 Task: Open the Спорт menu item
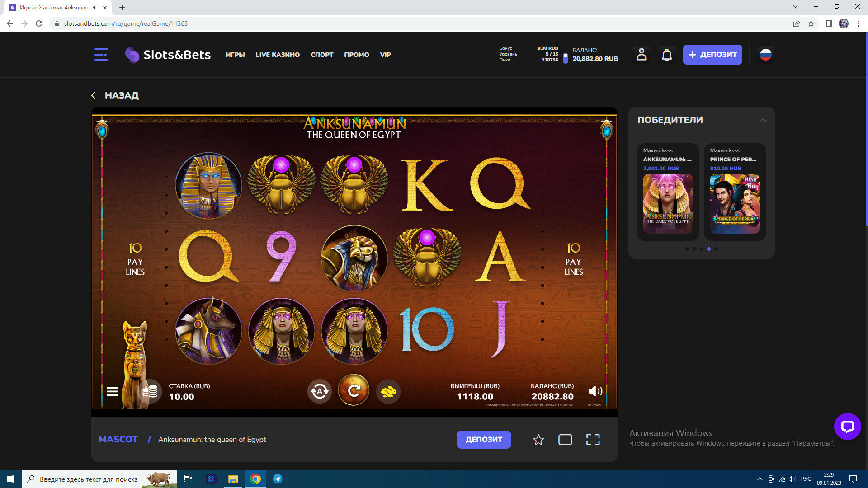pos(322,55)
